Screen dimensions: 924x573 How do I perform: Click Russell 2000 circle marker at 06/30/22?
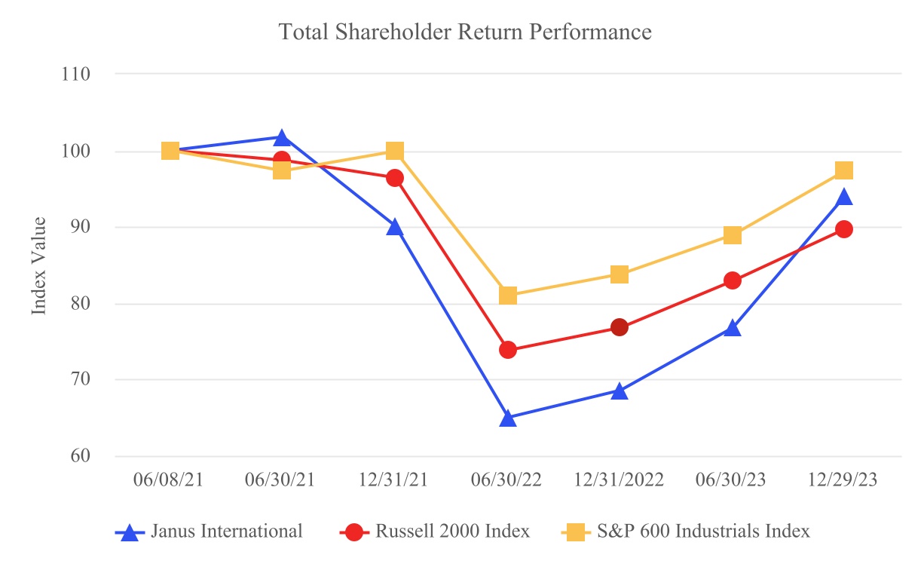coord(508,350)
